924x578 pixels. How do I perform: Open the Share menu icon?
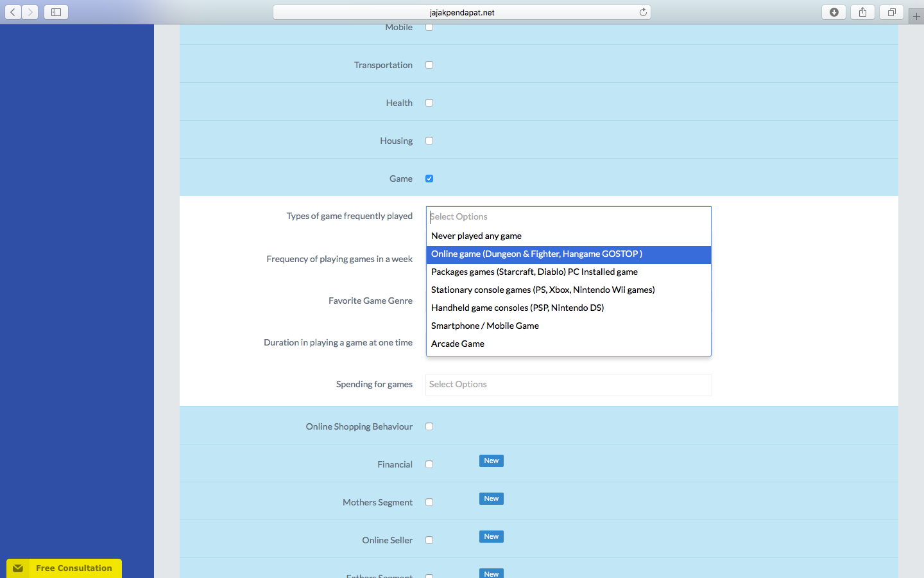[863, 12]
